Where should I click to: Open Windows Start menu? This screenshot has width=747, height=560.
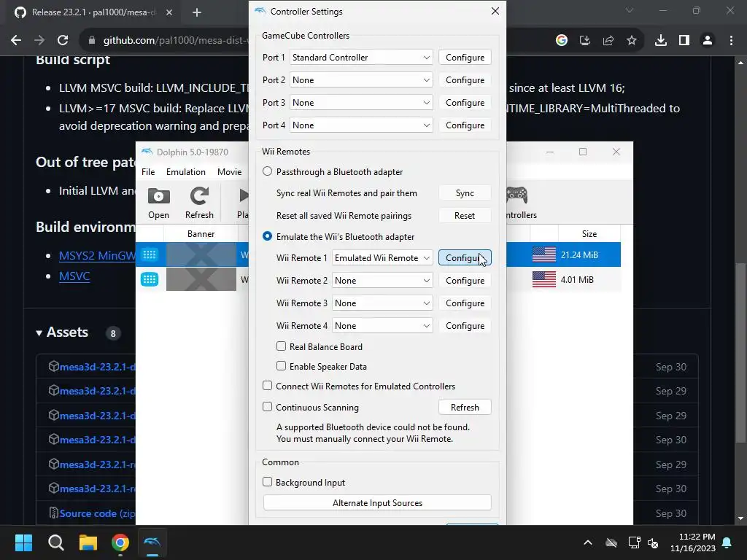(23, 542)
